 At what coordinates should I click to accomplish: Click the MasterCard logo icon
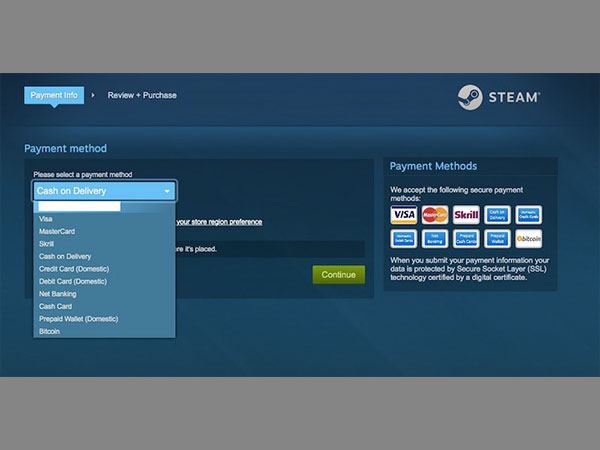435,215
